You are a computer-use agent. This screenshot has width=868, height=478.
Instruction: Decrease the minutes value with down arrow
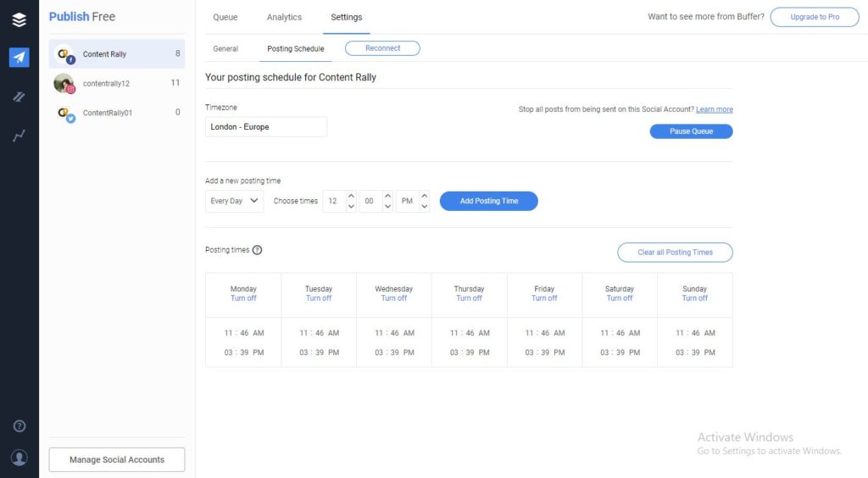[x=387, y=206]
